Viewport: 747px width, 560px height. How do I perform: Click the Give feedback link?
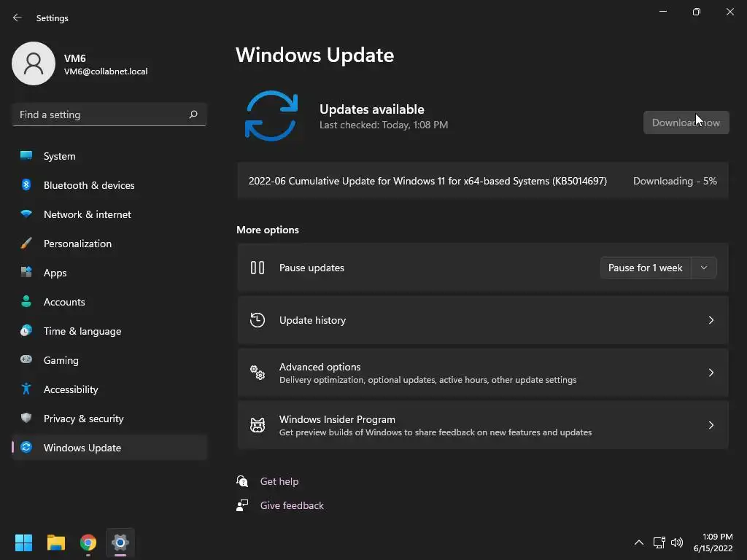tap(292, 505)
